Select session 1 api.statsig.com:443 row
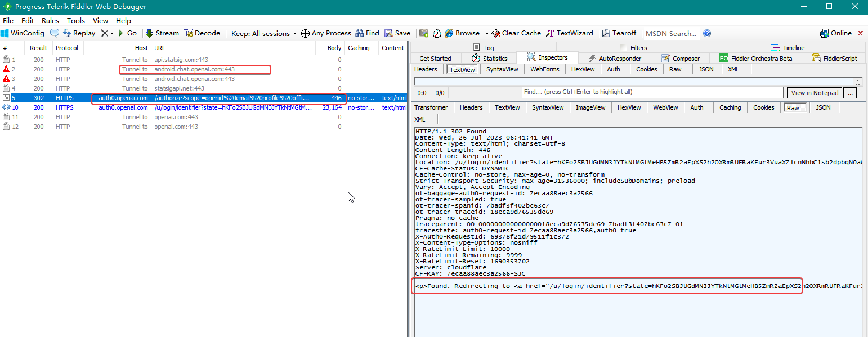This screenshot has width=868, height=337. (x=203, y=60)
